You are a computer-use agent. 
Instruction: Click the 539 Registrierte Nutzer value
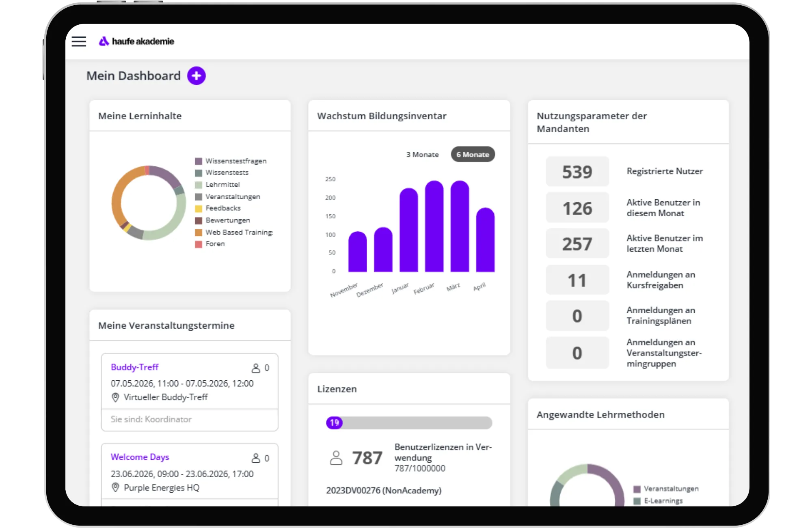[577, 172]
